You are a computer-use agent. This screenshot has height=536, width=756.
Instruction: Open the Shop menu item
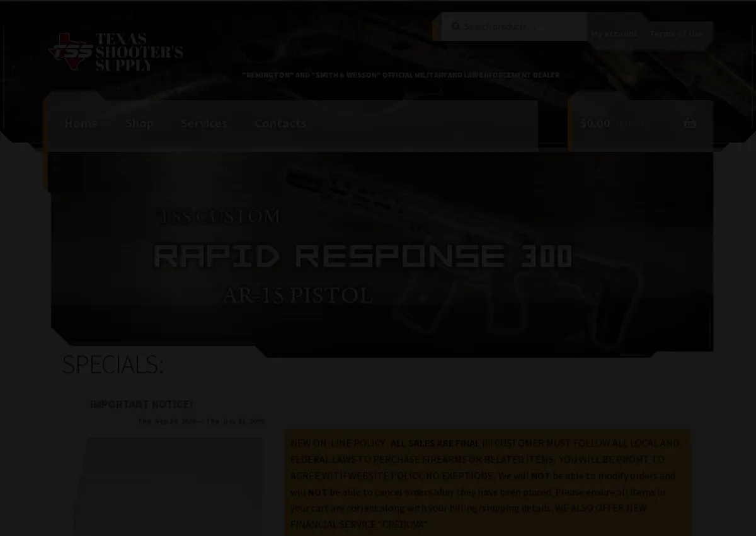click(139, 123)
